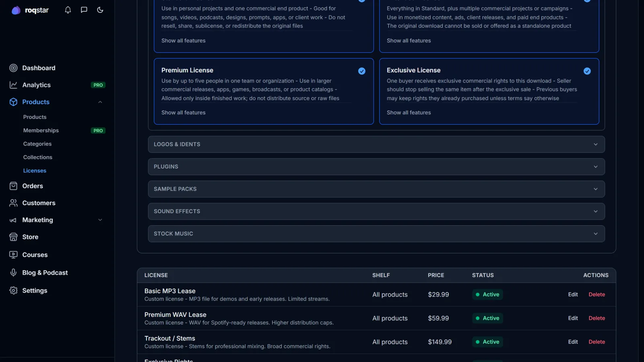The width and height of the screenshot is (644, 362).
Task: Toggle dark mode moon icon
Action: [100, 10]
